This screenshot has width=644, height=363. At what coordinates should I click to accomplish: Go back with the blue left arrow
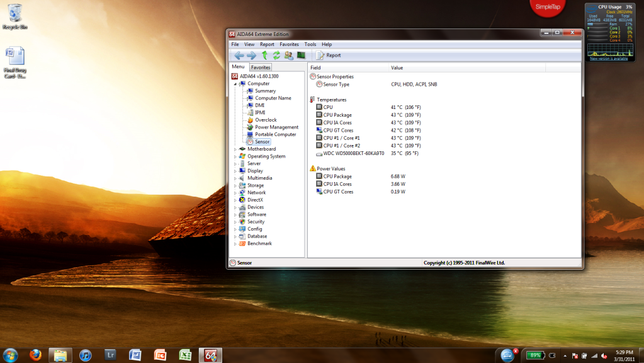(239, 55)
